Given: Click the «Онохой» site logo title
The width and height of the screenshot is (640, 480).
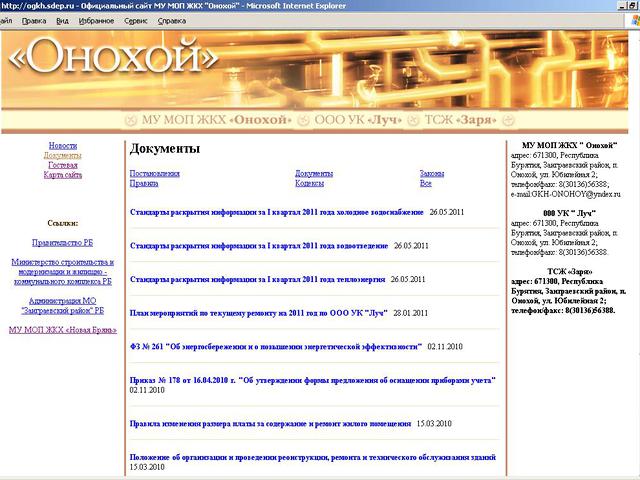Looking at the screenshot, I should point(113,56).
